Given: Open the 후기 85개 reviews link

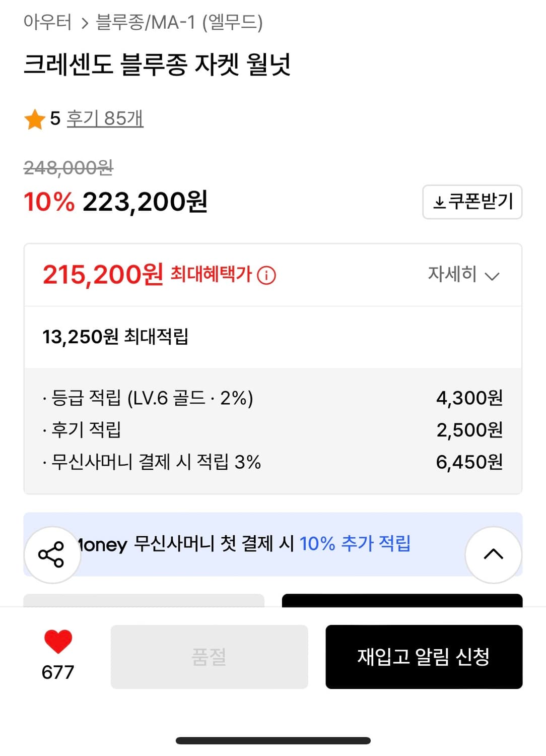Looking at the screenshot, I should [x=105, y=118].
